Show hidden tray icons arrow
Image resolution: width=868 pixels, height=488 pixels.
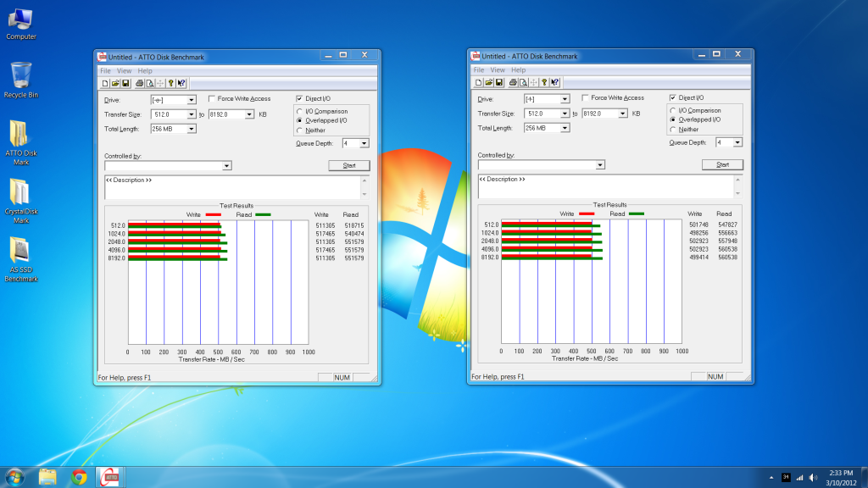click(x=771, y=478)
